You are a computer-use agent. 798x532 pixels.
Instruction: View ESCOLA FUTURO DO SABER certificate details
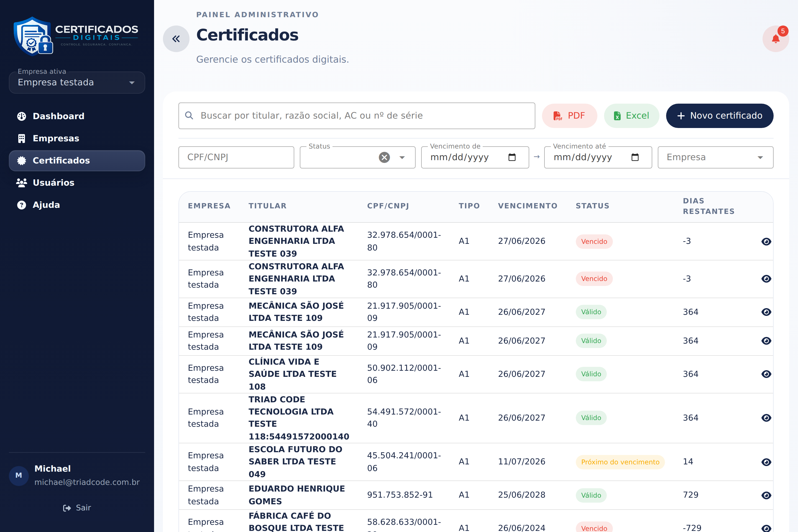(x=766, y=462)
